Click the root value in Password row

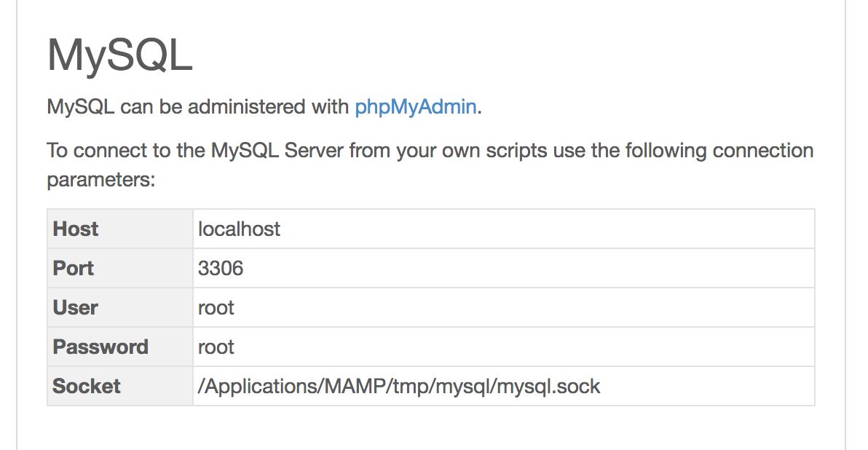(x=216, y=347)
